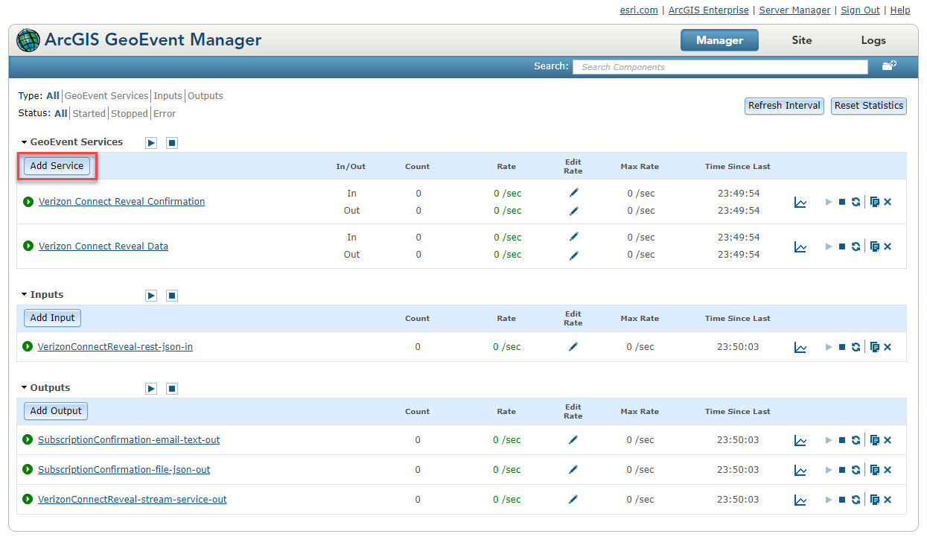Restart Verizon Connect Reveal Confirmation service

856,202
